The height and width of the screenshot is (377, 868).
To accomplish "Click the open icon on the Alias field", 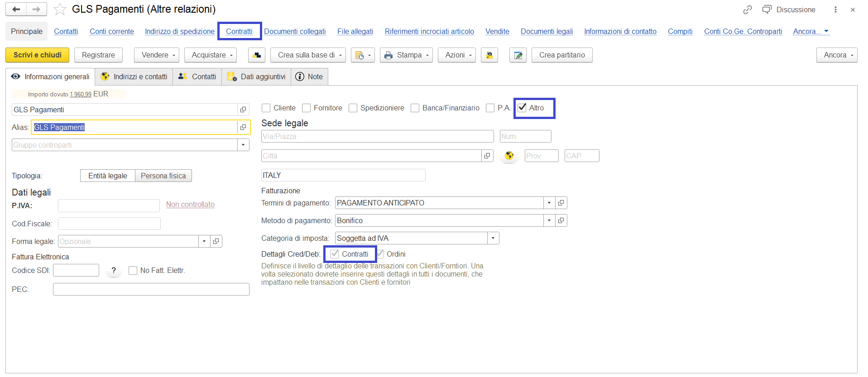I will [243, 127].
